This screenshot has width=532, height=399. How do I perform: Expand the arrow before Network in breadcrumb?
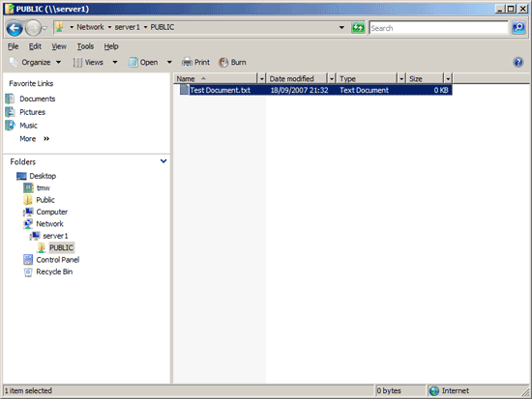(x=72, y=27)
